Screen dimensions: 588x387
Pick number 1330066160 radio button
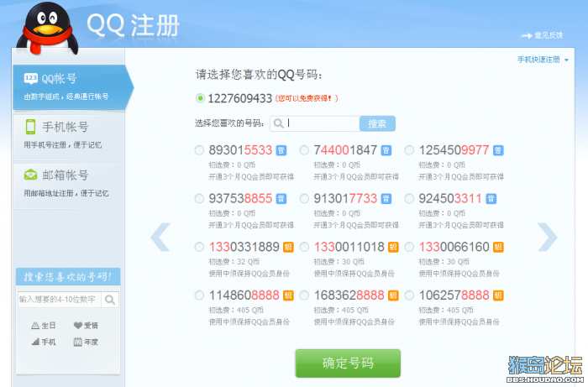(x=409, y=247)
